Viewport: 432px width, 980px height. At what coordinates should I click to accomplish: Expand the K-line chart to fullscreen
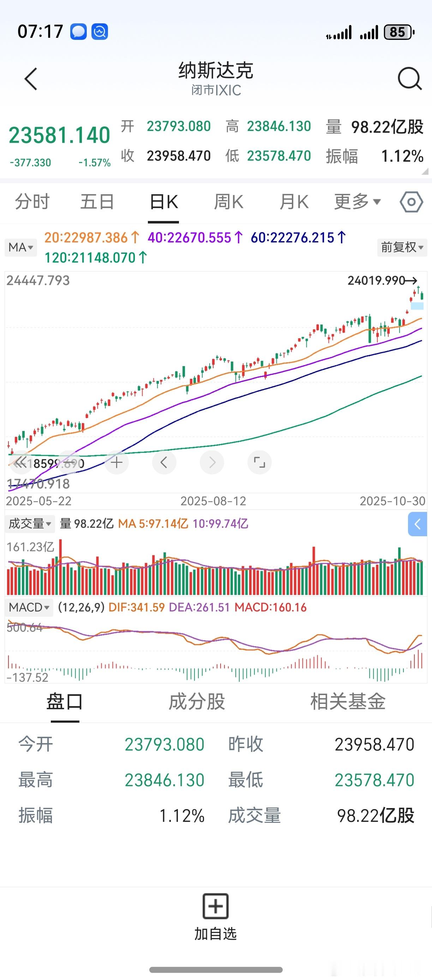point(259,462)
